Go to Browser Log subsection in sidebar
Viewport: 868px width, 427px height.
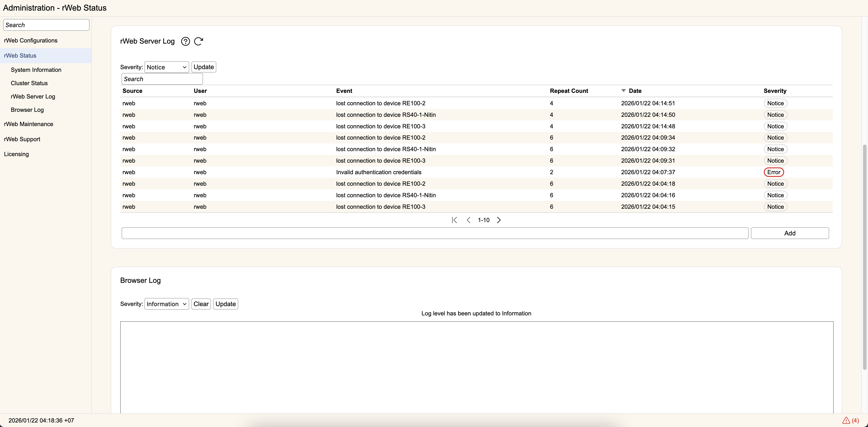click(27, 110)
